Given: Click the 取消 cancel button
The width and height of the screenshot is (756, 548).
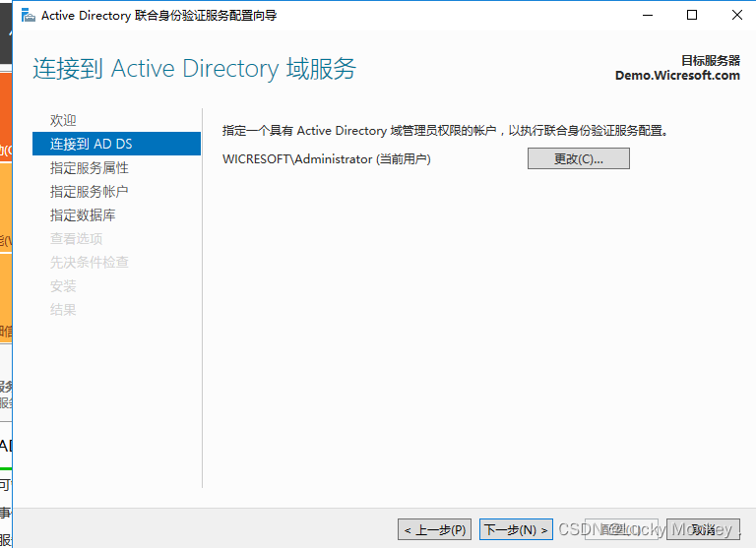Looking at the screenshot, I should [x=703, y=529].
